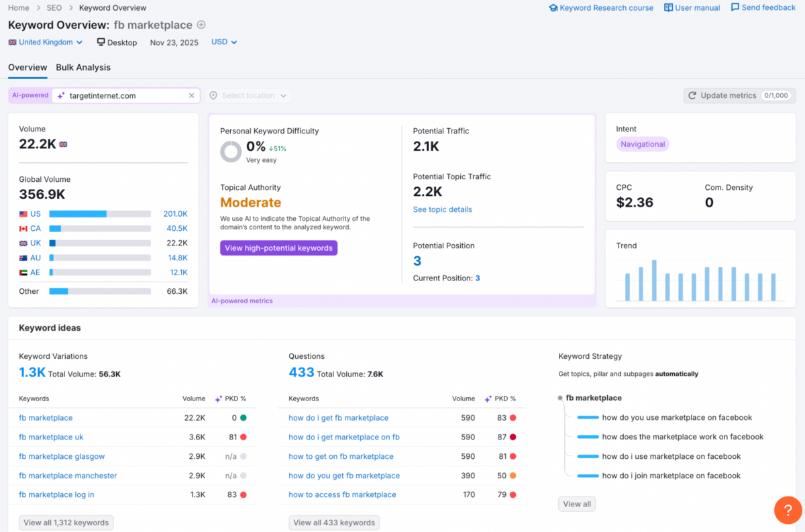805x532 pixels.
Task: Click the User manual book icon
Action: (x=668, y=8)
